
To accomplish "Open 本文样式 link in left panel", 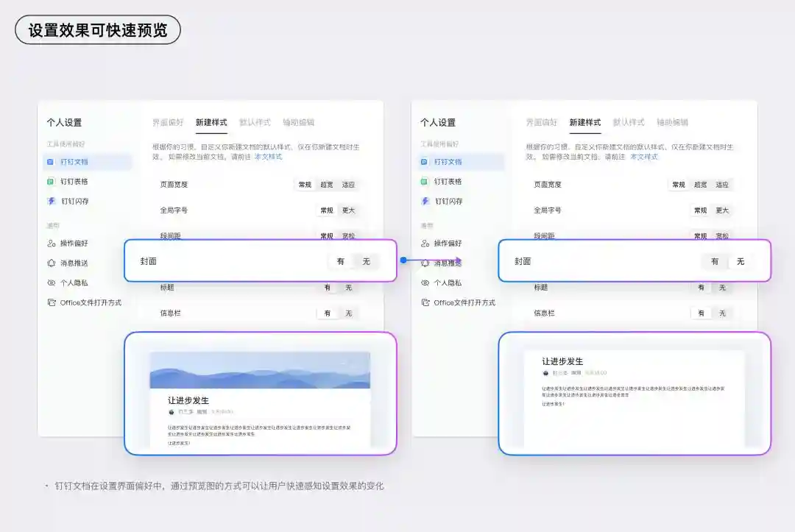I will [x=268, y=157].
